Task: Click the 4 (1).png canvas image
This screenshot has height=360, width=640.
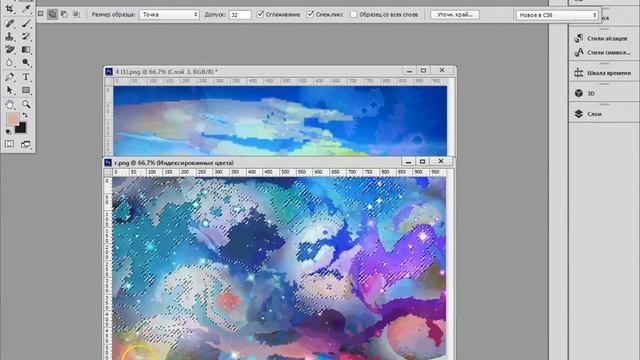Action: [280, 121]
